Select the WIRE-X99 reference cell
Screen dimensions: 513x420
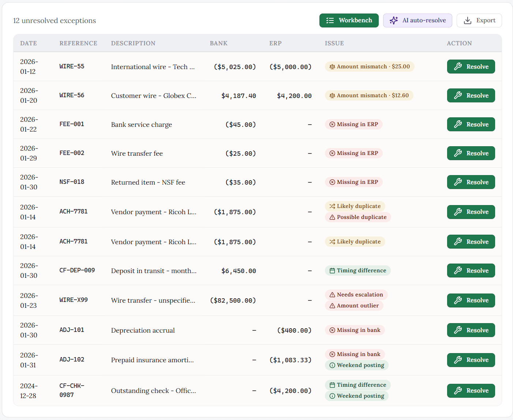tap(74, 300)
